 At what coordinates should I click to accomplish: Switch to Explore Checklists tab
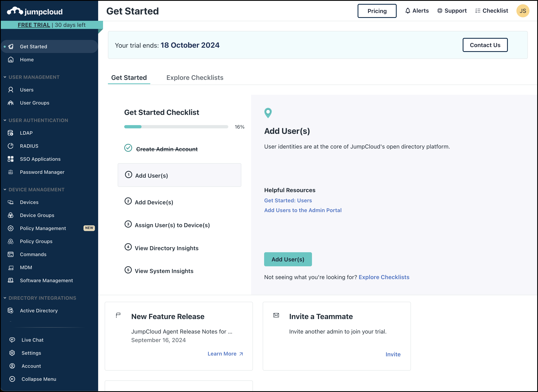(195, 78)
